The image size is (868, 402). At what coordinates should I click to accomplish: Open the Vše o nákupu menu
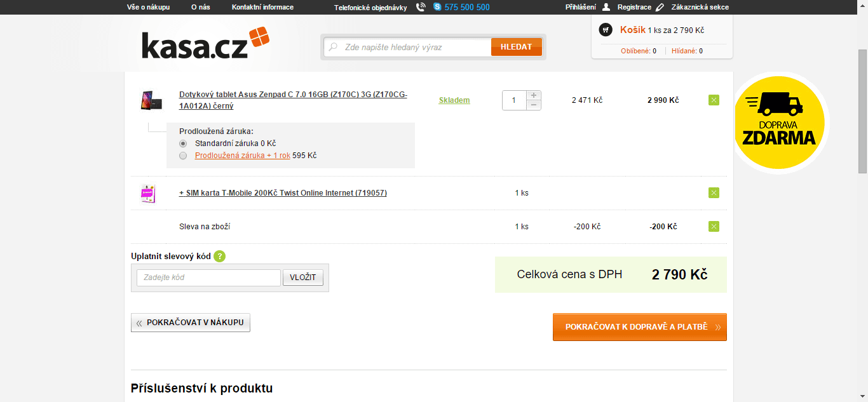[x=148, y=7]
